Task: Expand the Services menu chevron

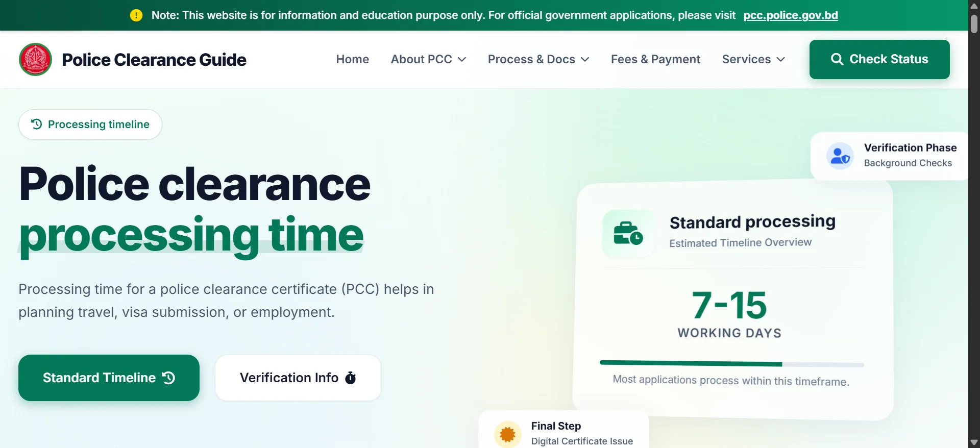Action: click(x=780, y=60)
